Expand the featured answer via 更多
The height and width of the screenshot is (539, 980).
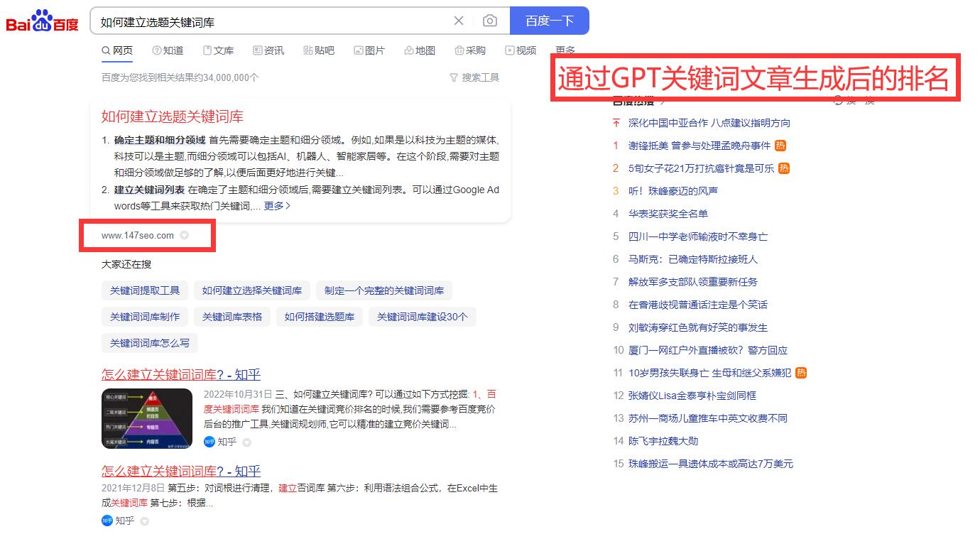coord(277,206)
